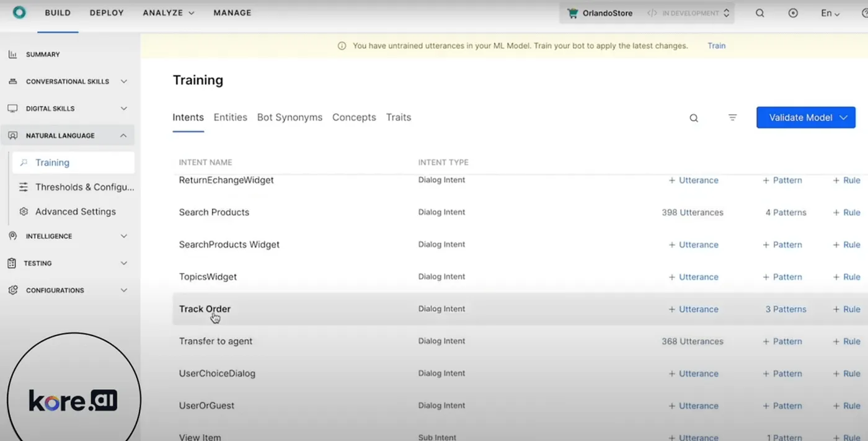Switch to the Entities tab
Image resolution: width=868 pixels, height=441 pixels.
230,117
